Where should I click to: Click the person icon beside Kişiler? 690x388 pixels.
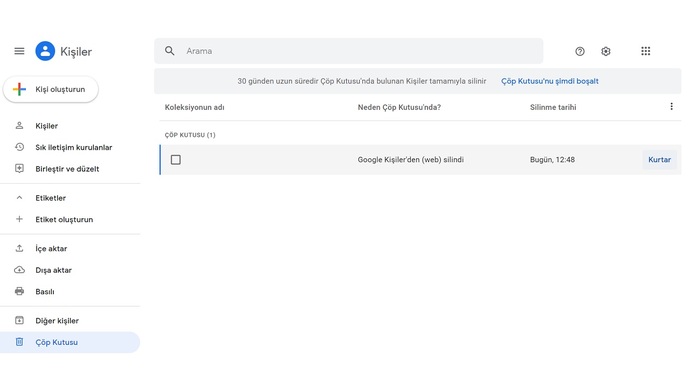tap(19, 126)
